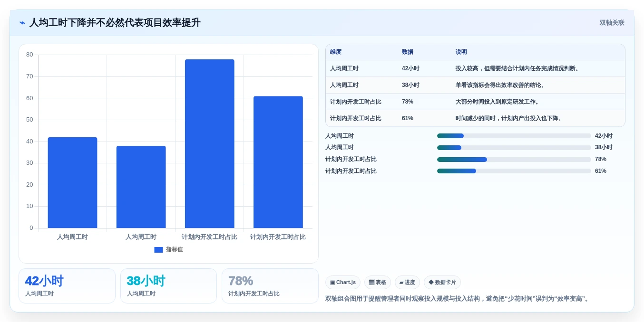
Task: Click the title 人均工时下降并不必然代表项目效率提升
Action: [115, 23]
